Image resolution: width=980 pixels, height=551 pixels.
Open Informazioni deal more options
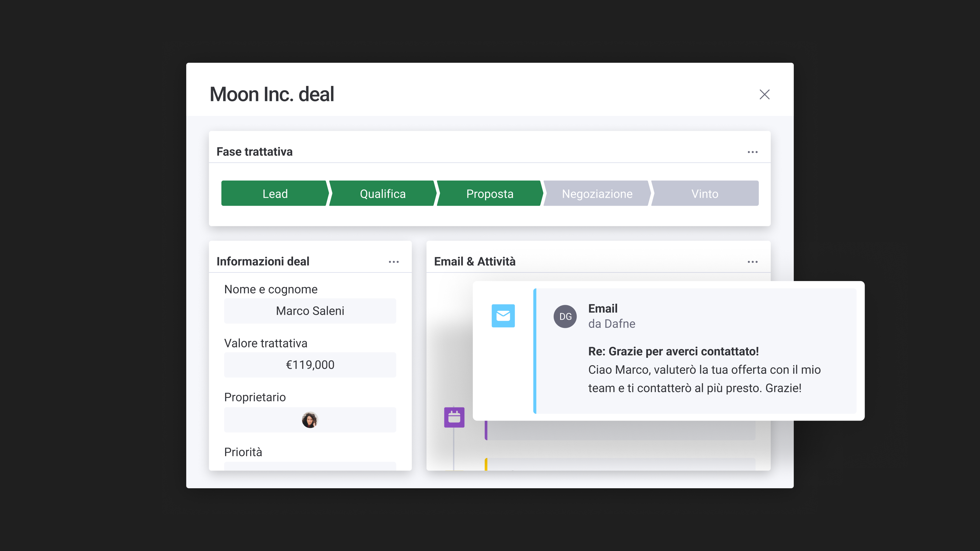(x=393, y=262)
